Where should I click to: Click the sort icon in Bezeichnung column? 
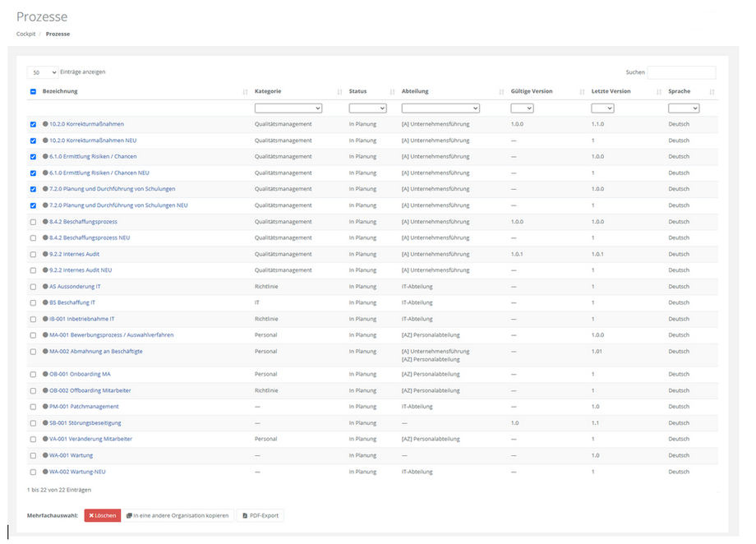[x=245, y=92]
